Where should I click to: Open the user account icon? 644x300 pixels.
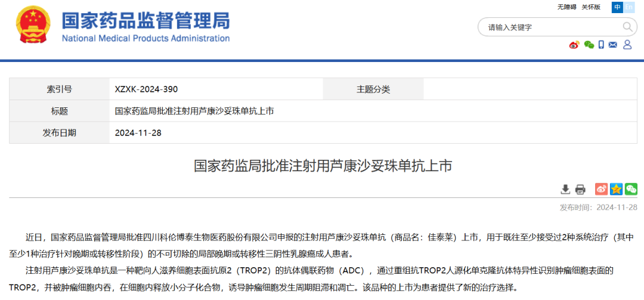[627, 45]
